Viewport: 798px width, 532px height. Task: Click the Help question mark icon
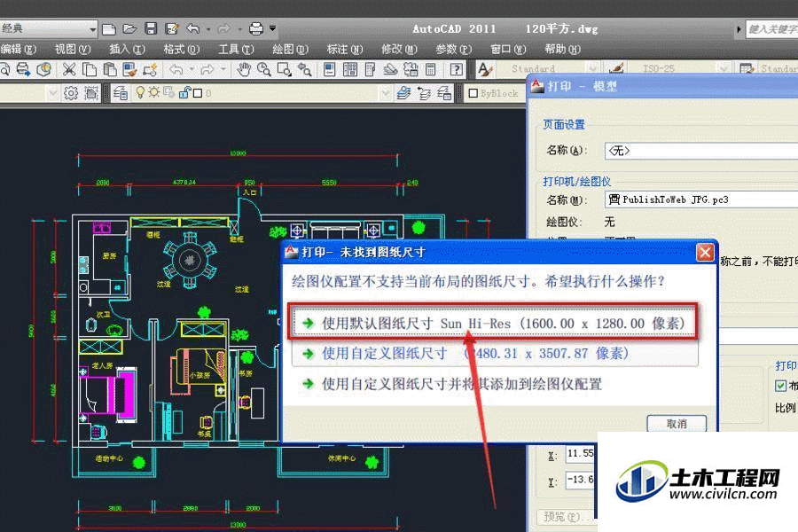(x=457, y=69)
